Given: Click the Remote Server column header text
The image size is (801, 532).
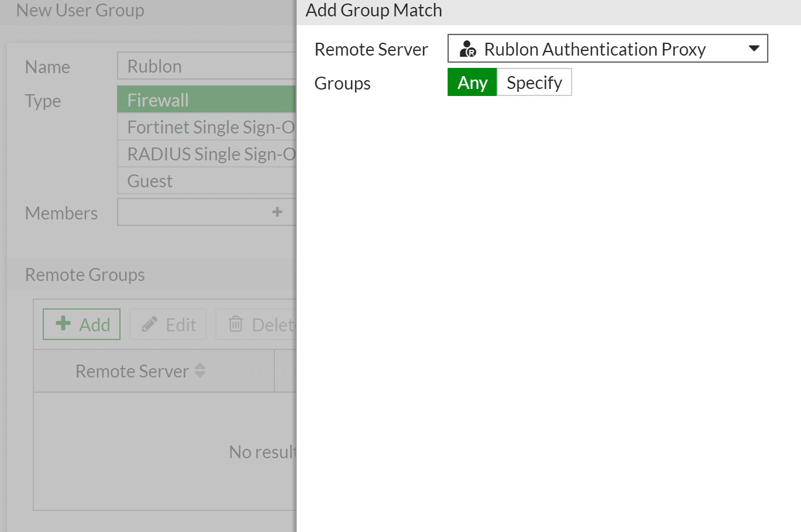Looking at the screenshot, I should [x=132, y=371].
